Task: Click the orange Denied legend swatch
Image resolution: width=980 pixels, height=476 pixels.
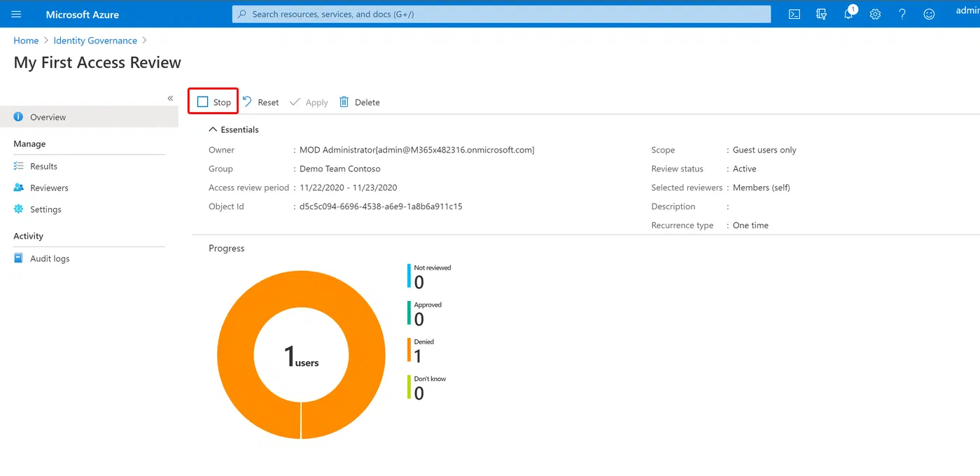Action: point(409,350)
